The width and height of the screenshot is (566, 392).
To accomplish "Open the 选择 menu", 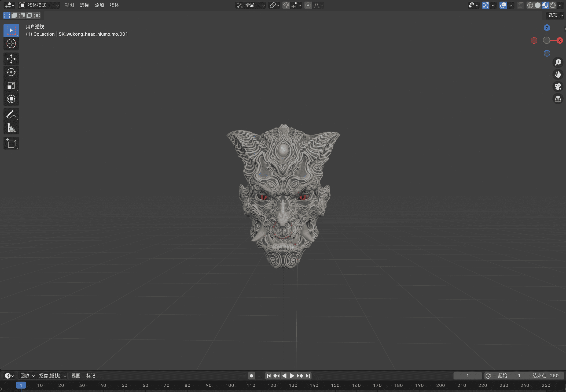I will (84, 5).
